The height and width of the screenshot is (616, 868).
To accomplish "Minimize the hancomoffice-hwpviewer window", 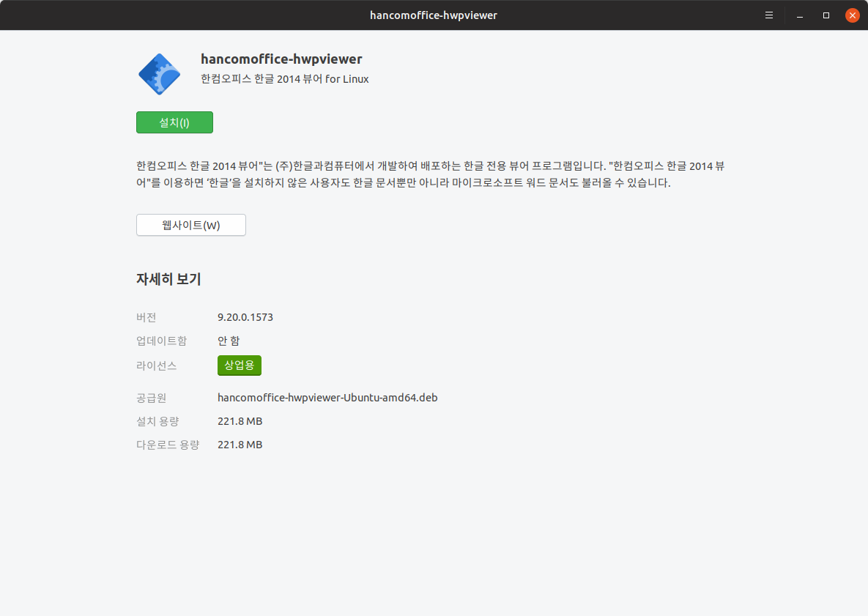I will (800, 15).
